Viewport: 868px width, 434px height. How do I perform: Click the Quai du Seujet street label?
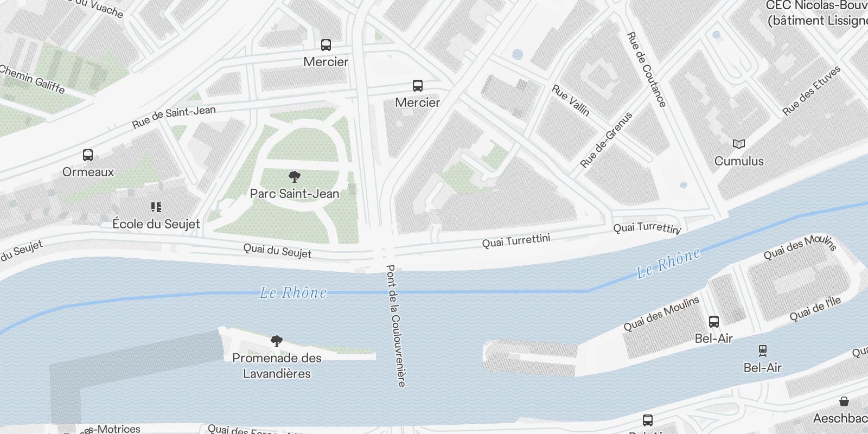coord(277,251)
